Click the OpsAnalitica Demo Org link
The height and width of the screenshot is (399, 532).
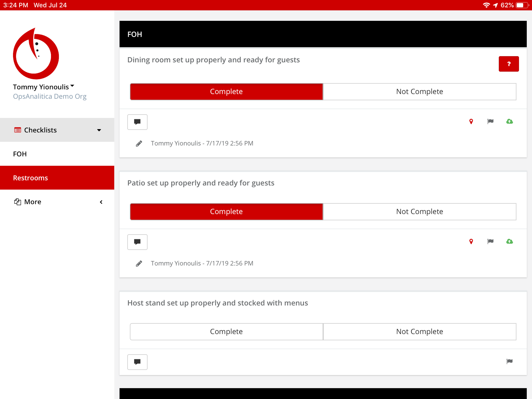click(49, 96)
